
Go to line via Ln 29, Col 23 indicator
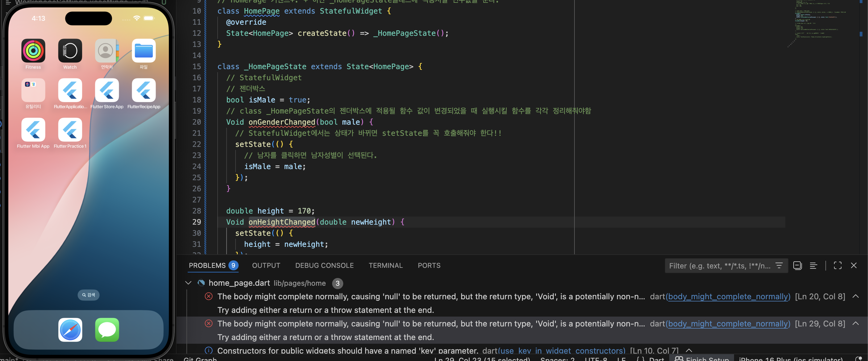482,359
